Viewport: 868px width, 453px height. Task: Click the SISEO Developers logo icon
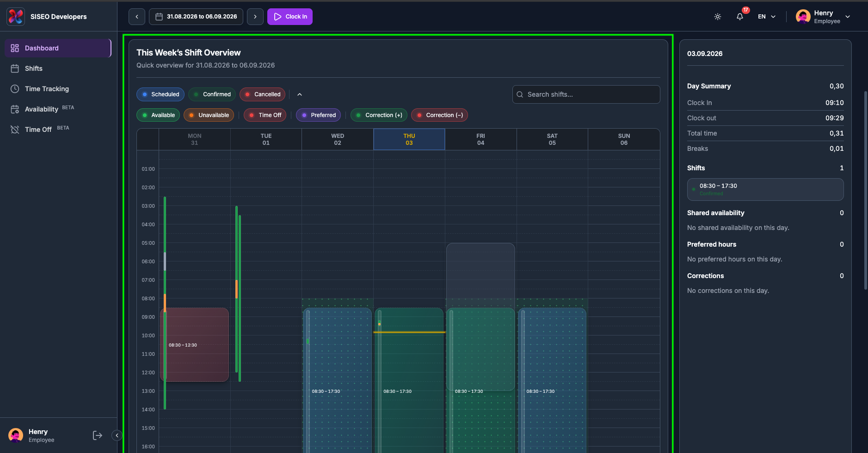point(15,17)
